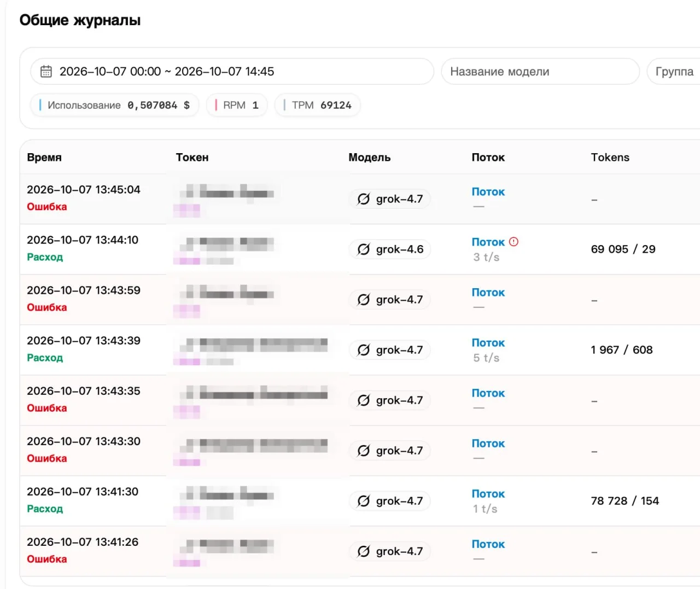This screenshot has width=700, height=589.
Task: Select the token count '69 095 / 29'
Action: click(623, 249)
